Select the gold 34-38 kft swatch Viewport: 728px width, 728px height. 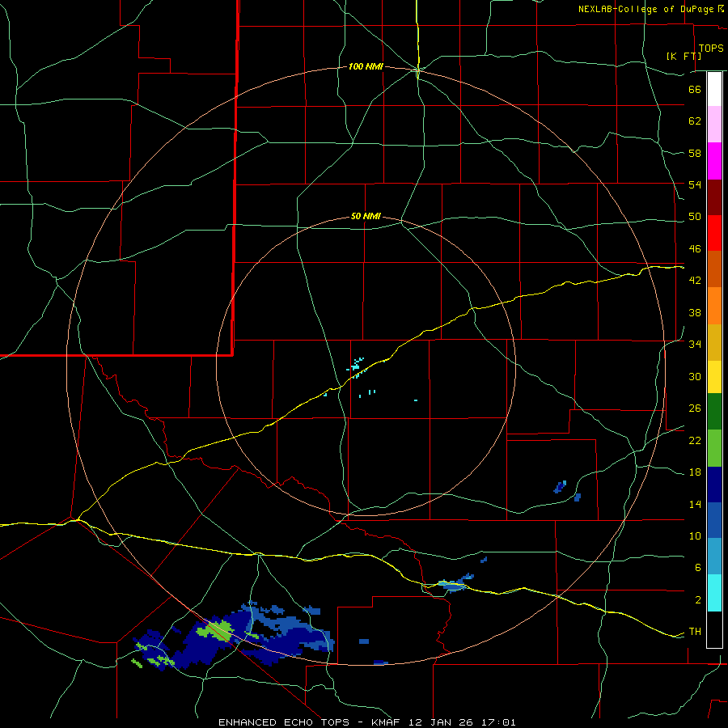(714, 342)
